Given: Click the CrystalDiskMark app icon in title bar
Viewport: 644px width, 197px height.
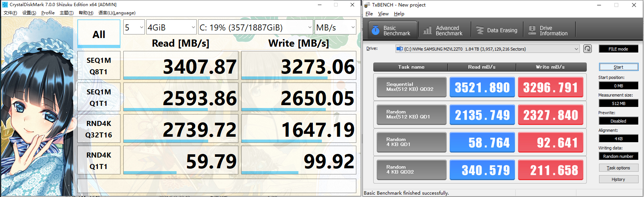Looking at the screenshot, I should [5, 5].
